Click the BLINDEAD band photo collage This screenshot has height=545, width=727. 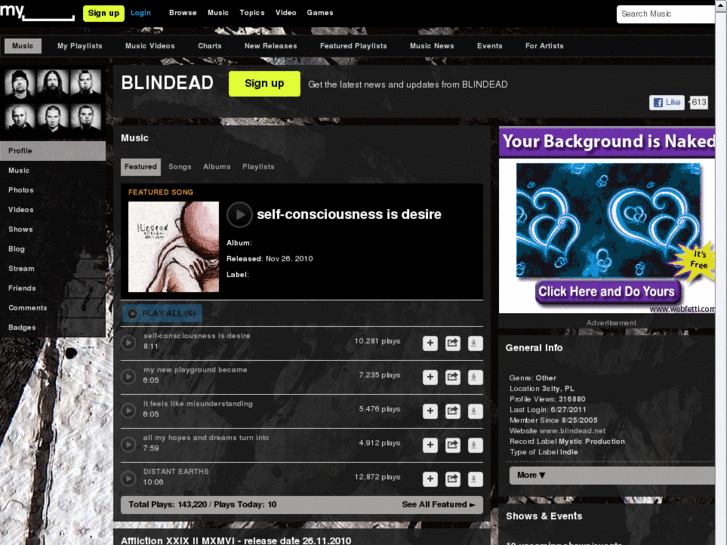click(x=53, y=100)
